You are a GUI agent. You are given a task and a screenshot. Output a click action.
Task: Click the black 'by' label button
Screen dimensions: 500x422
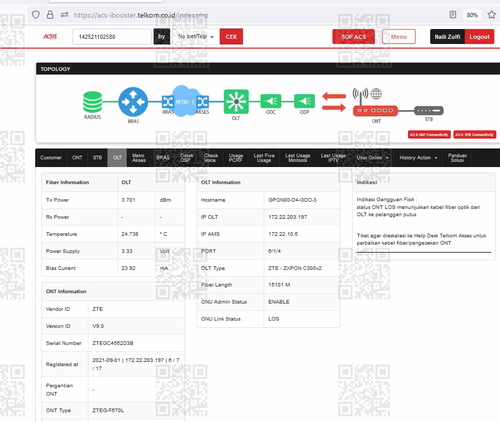(x=162, y=36)
